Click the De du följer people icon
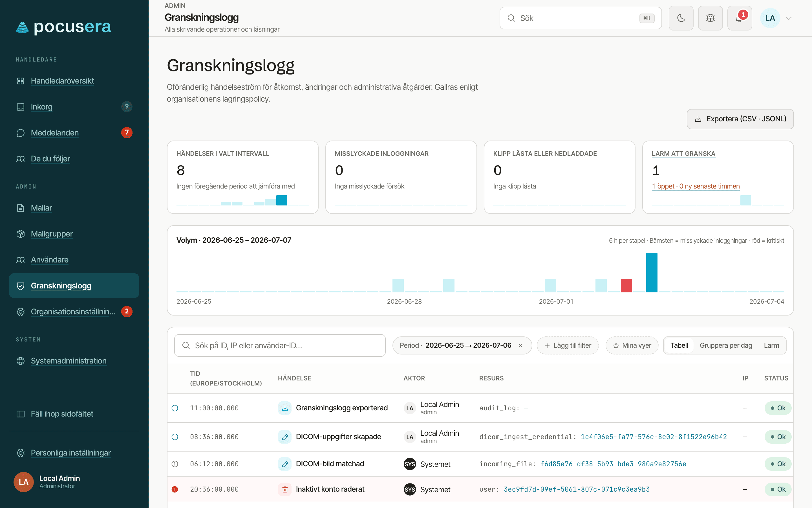Viewport: 812px width, 508px height. pos(21,159)
